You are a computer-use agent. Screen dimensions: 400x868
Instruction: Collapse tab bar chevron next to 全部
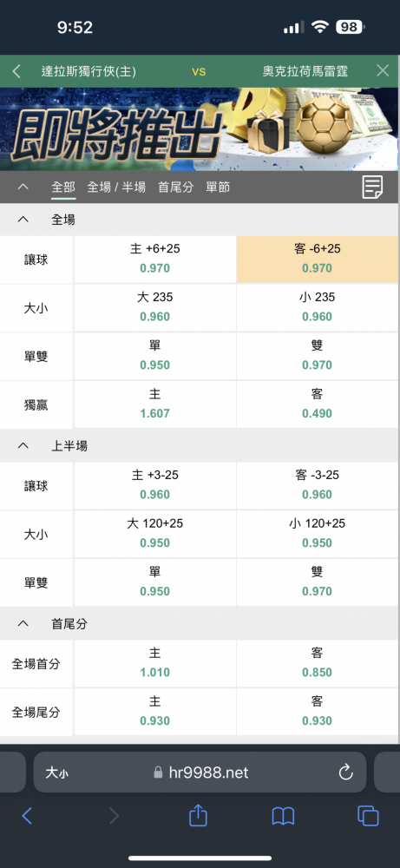tap(23, 187)
